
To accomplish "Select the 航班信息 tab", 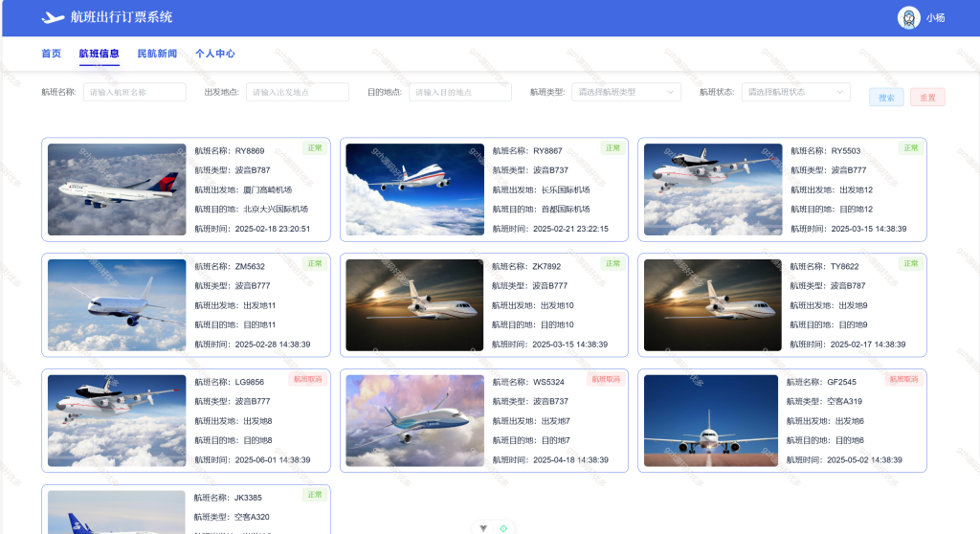I will [x=99, y=54].
